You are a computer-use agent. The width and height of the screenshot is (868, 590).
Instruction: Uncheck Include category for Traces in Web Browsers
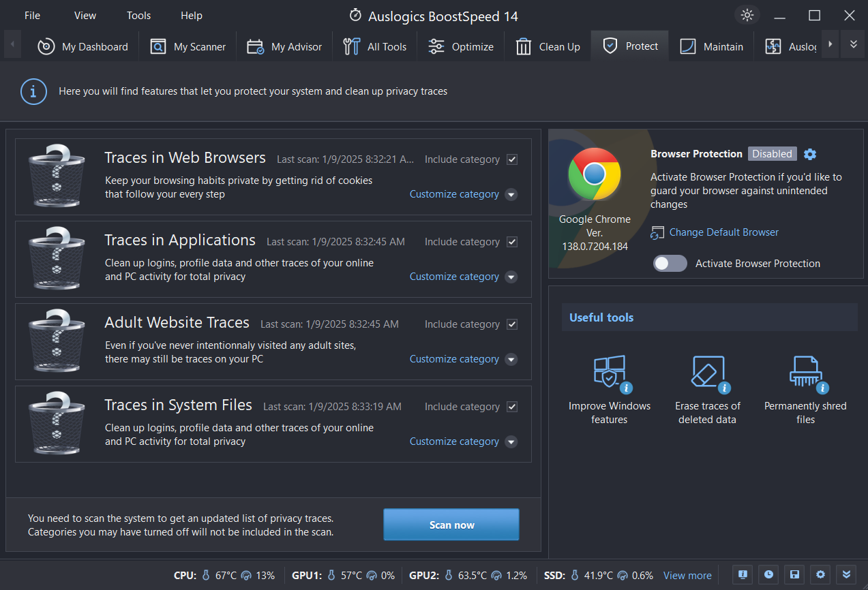coord(511,159)
